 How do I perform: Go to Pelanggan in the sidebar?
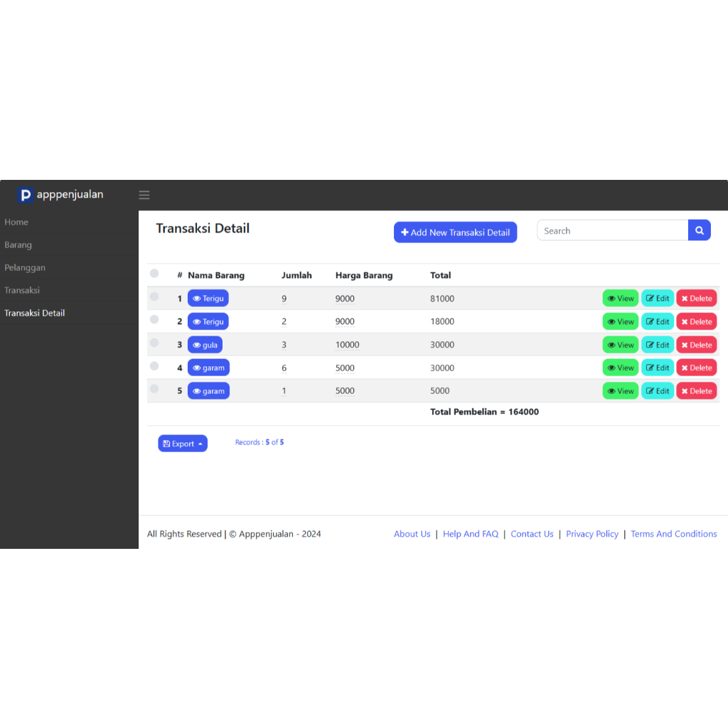[x=25, y=267]
